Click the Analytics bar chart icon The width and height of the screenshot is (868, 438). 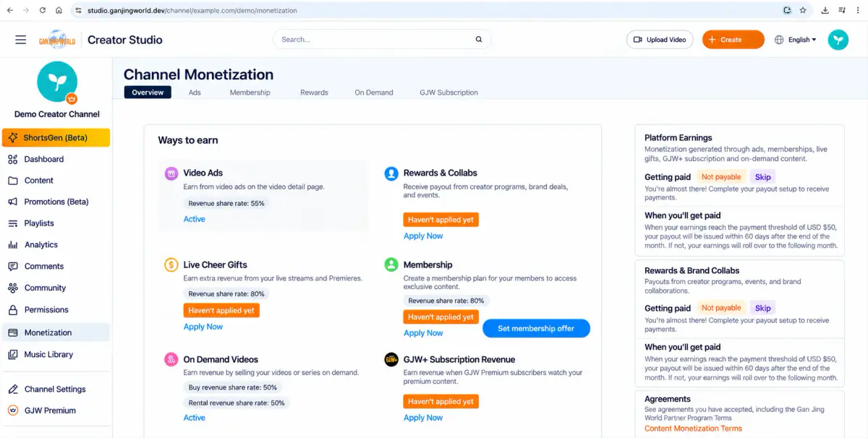[13, 245]
